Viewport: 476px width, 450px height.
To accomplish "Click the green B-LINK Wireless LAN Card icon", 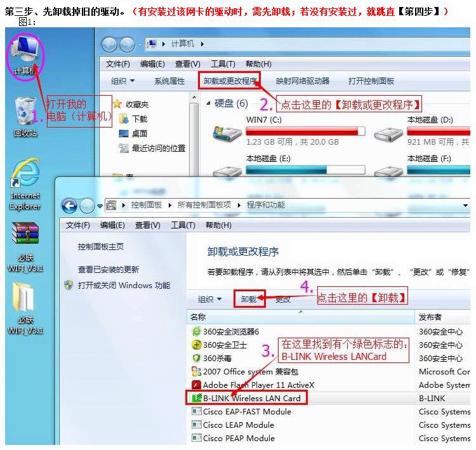I will [x=197, y=398].
